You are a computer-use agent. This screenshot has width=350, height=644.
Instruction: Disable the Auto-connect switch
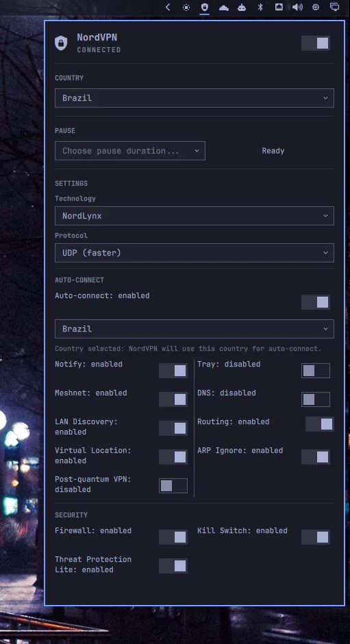click(316, 302)
